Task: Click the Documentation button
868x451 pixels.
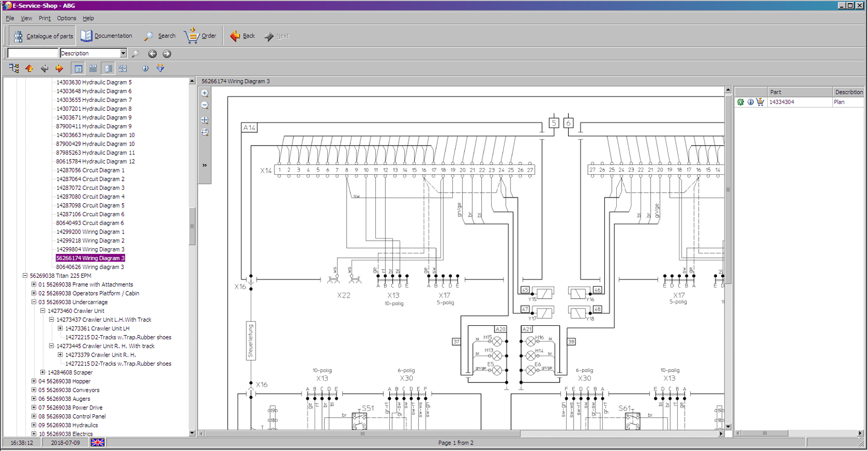Action: [106, 36]
